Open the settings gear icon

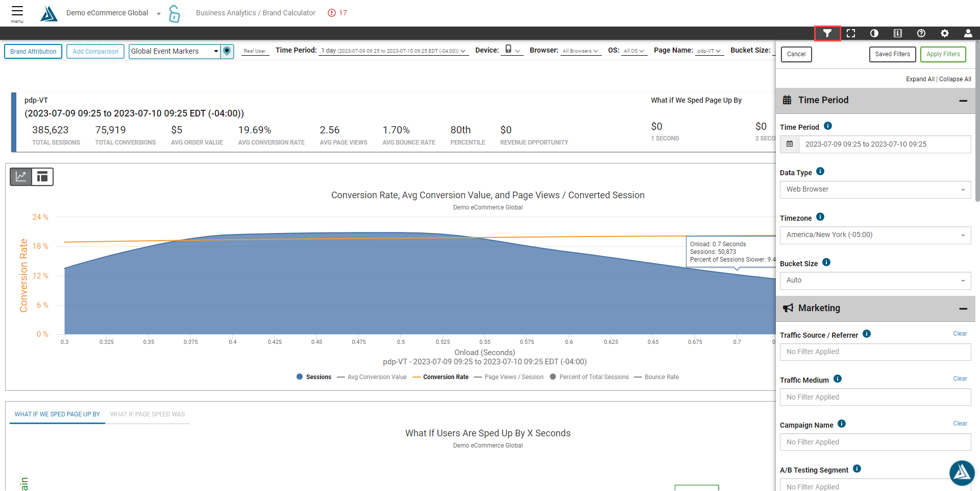pyautogui.click(x=945, y=33)
